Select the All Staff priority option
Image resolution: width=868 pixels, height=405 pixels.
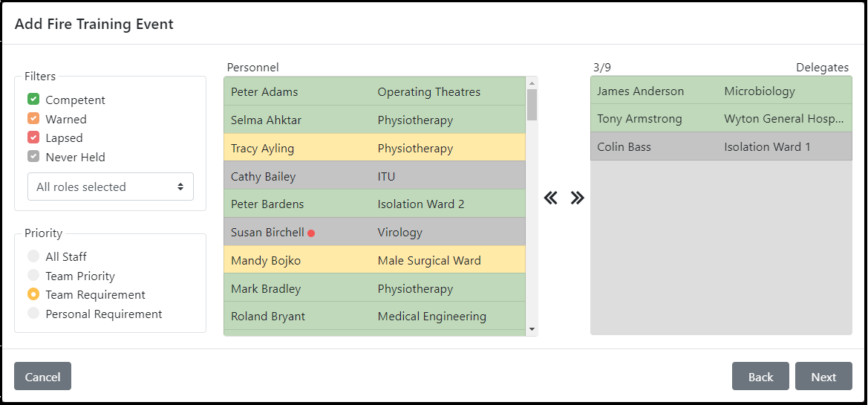(33, 256)
